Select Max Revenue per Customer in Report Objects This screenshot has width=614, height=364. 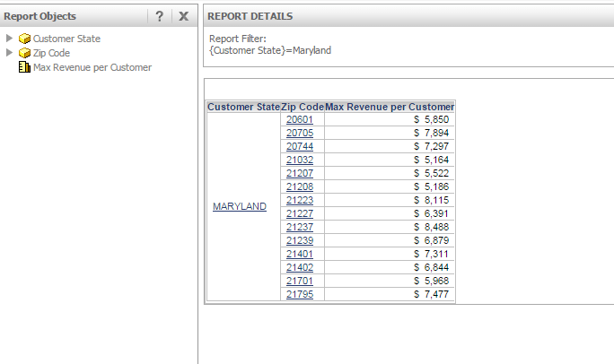coord(92,67)
